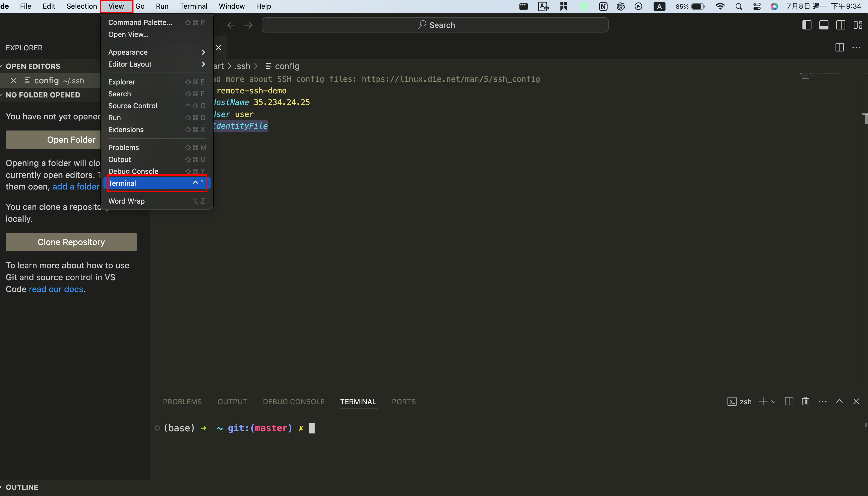This screenshot has width=868, height=496.
Task: Open the Customize Layout icon
Action: coord(857,25)
